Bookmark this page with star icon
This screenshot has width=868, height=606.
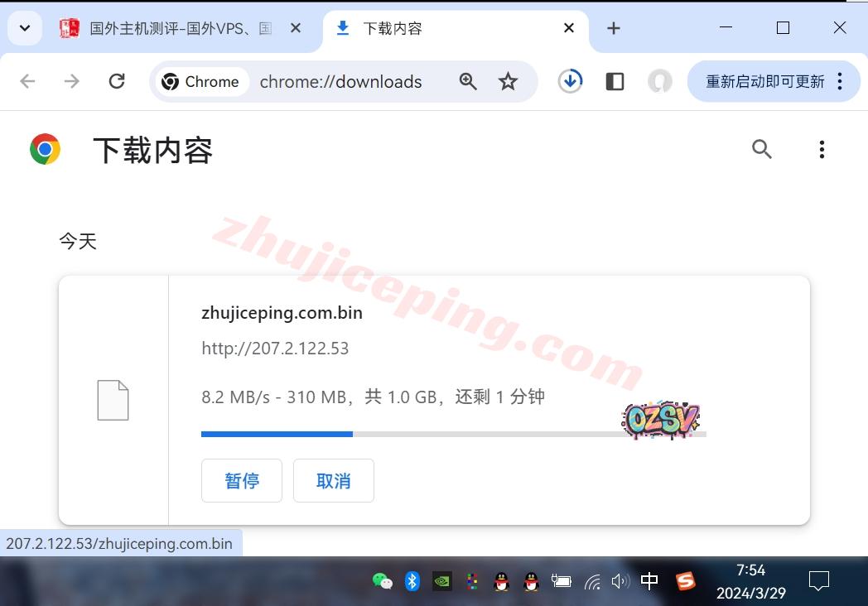tap(508, 81)
